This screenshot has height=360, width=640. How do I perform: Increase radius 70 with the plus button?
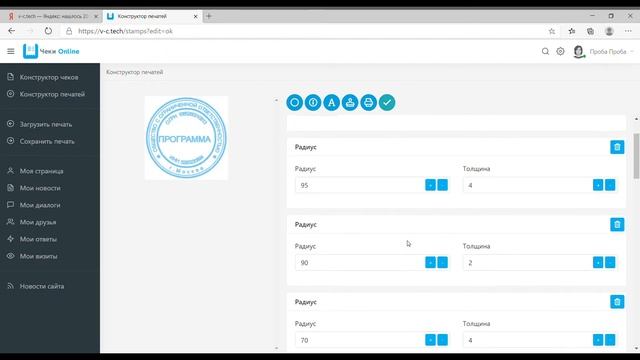pos(430,340)
